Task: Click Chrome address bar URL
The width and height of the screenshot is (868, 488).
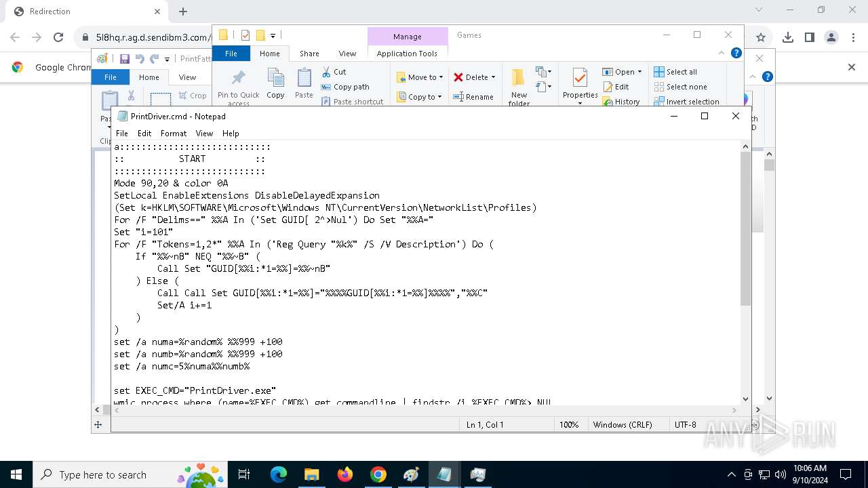Action: 153,37
